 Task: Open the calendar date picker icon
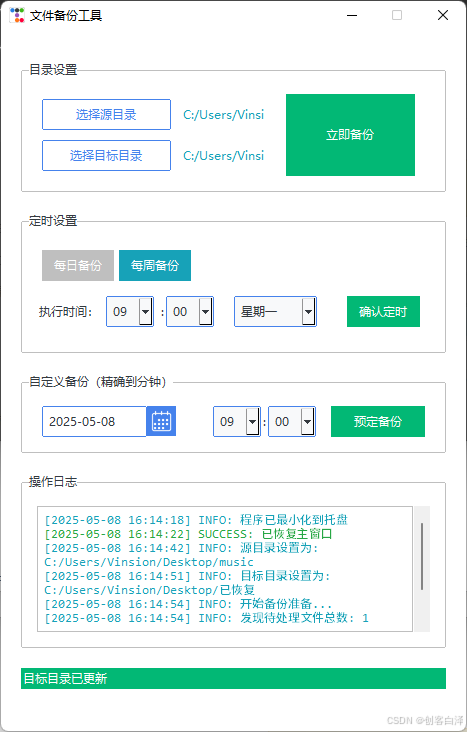(161, 422)
